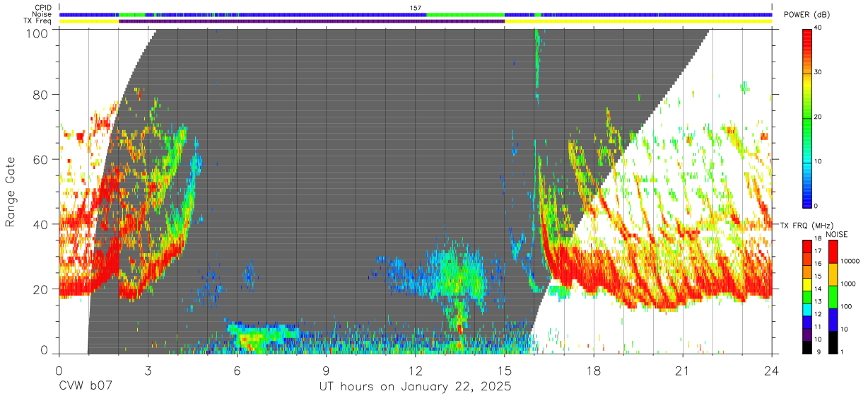Click the long green section of the Noise strip
The image size is (868, 401).
tap(465, 14)
